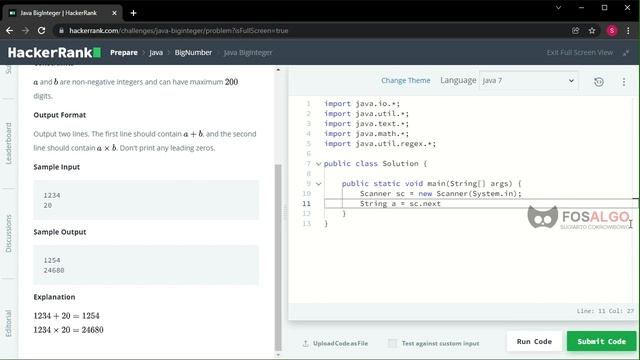The height and width of the screenshot is (360, 640).
Task: Collapse the Solution class fold arrow
Action: (x=318, y=164)
